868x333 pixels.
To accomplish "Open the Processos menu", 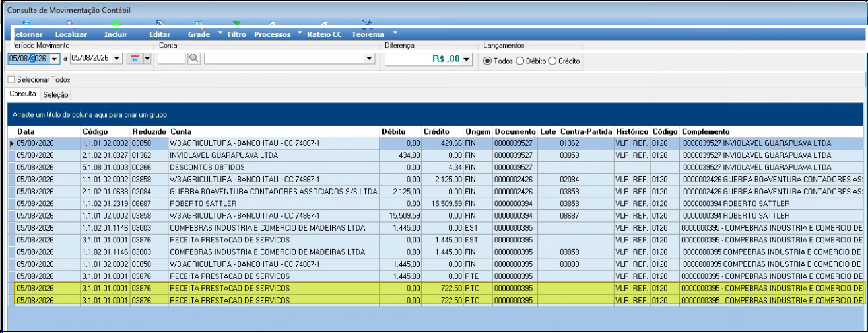I will tap(272, 34).
